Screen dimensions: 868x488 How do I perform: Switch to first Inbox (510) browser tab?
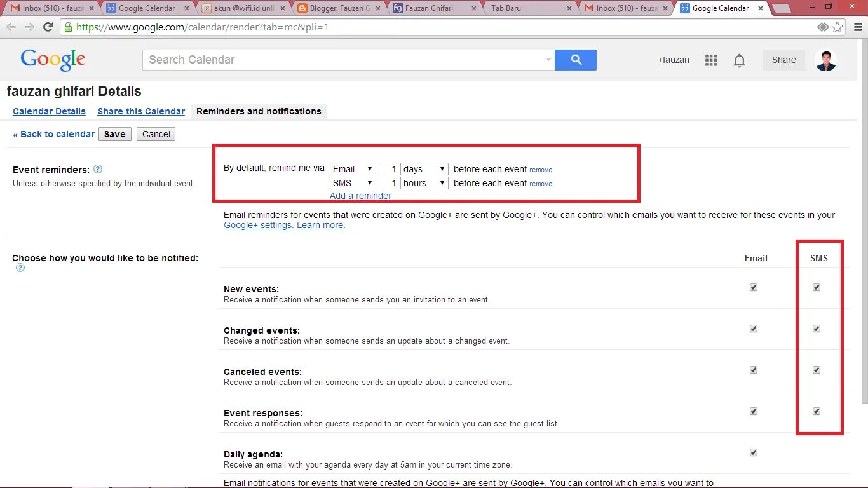pos(51,8)
